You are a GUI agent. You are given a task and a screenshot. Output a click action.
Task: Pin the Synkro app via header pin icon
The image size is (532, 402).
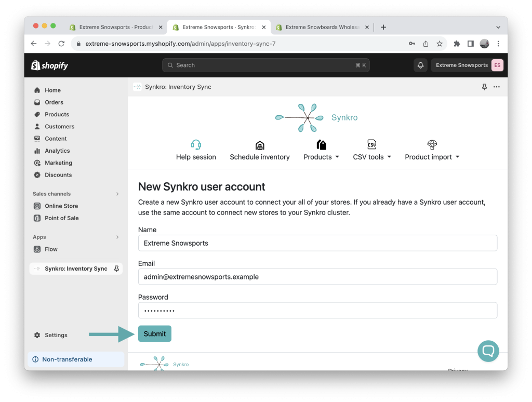pyautogui.click(x=484, y=87)
